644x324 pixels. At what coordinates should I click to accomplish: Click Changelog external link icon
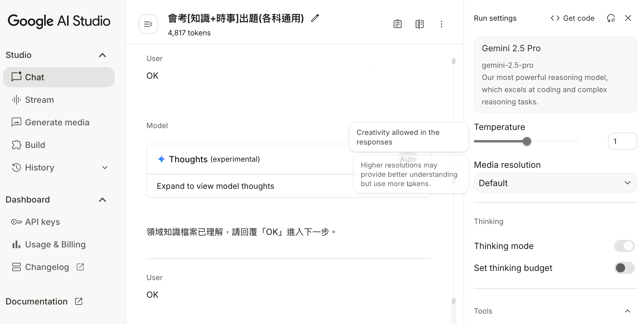click(80, 267)
